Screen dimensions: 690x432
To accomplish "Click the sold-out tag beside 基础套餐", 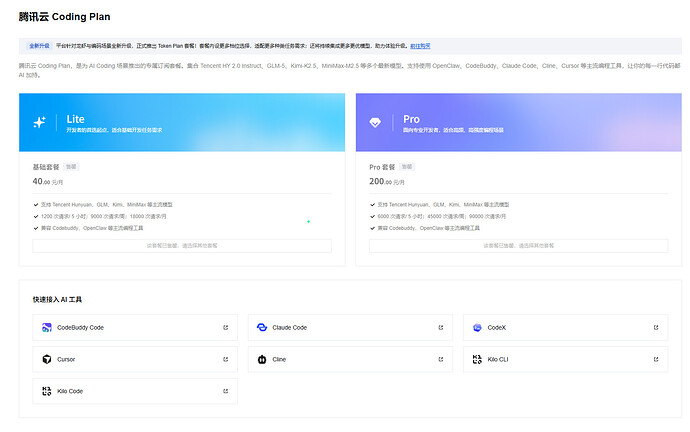I will (x=71, y=167).
